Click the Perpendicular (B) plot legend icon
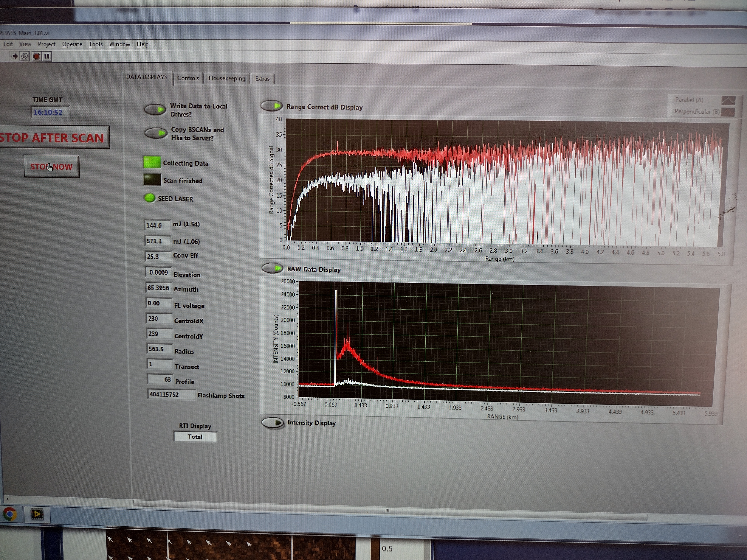747x560 pixels. (x=728, y=112)
